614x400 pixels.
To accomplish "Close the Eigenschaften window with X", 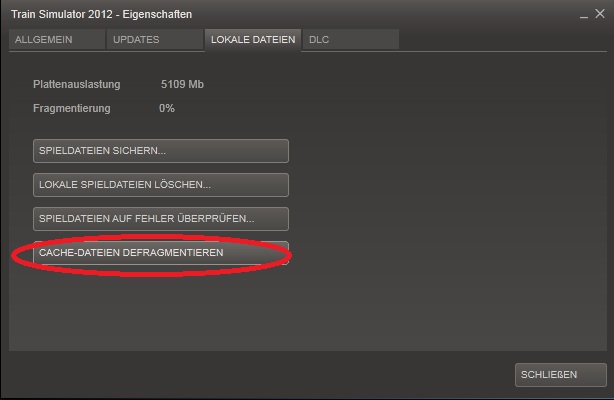I will point(600,14).
